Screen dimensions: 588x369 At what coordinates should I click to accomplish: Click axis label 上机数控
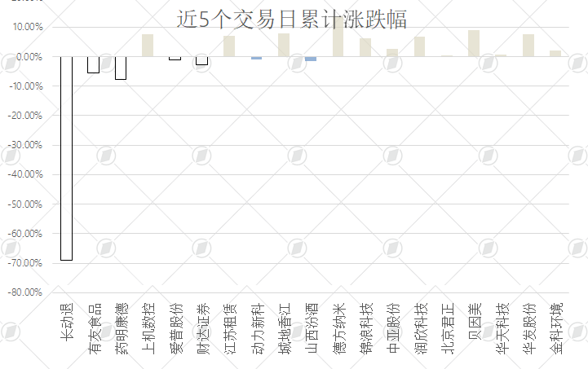click(x=148, y=328)
